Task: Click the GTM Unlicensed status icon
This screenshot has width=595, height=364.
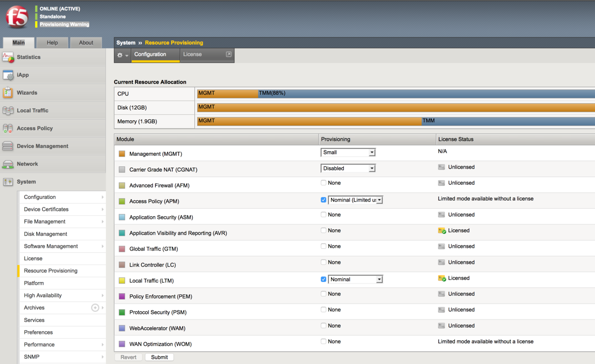Action: coord(441,246)
